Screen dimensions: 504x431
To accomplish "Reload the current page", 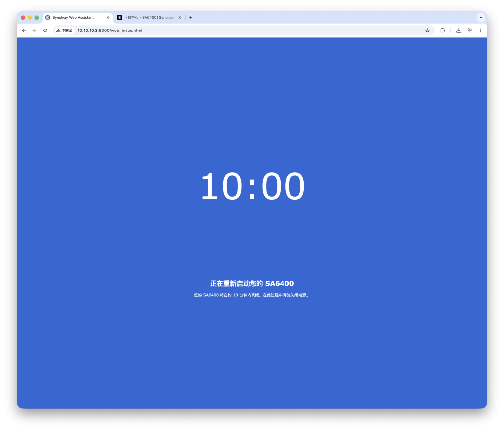I will (x=45, y=31).
